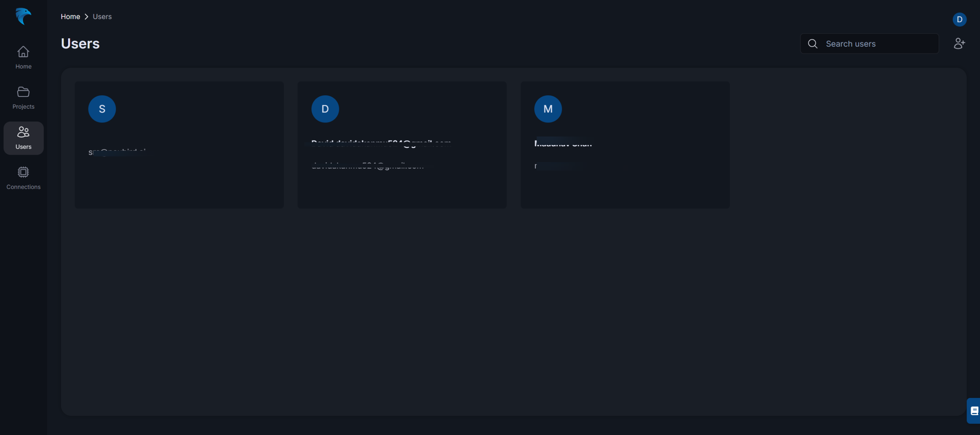
Task: Click the D avatar in user card
Action: 325,109
